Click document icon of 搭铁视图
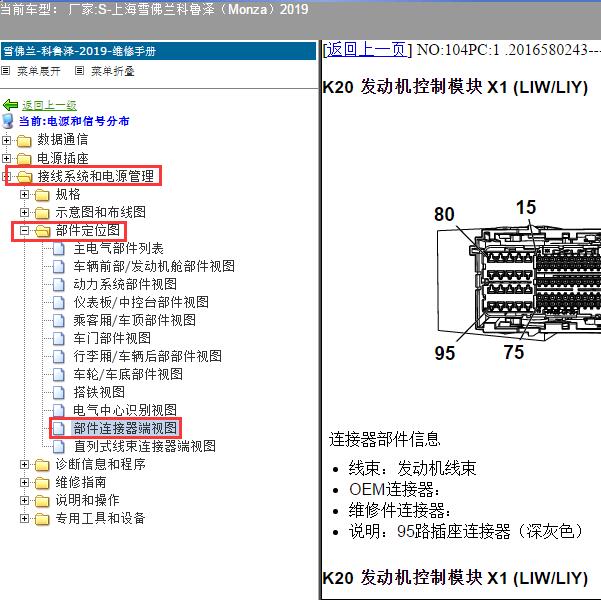The height and width of the screenshot is (600, 601). click(x=59, y=392)
